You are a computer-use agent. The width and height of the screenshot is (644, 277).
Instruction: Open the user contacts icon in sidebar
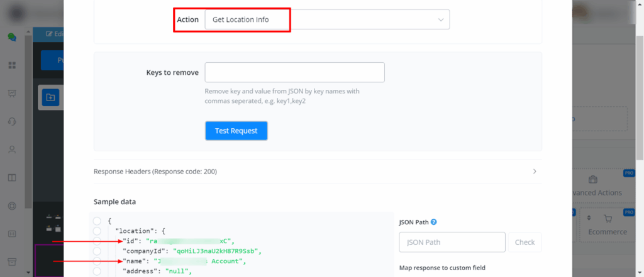coord(11,149)
